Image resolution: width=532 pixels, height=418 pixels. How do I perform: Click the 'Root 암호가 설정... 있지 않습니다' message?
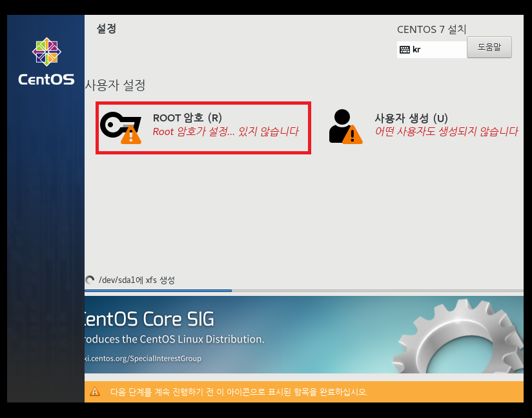[225, 131]
